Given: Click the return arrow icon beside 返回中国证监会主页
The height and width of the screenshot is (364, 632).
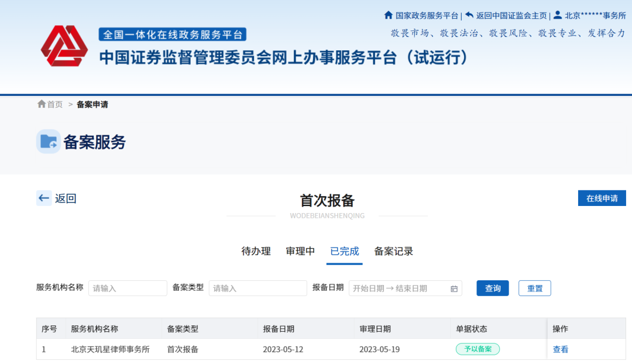Looking at the screenshot, I should coord(469,15).
